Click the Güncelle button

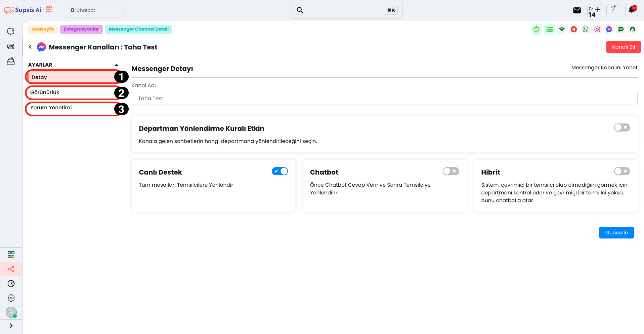616,233
